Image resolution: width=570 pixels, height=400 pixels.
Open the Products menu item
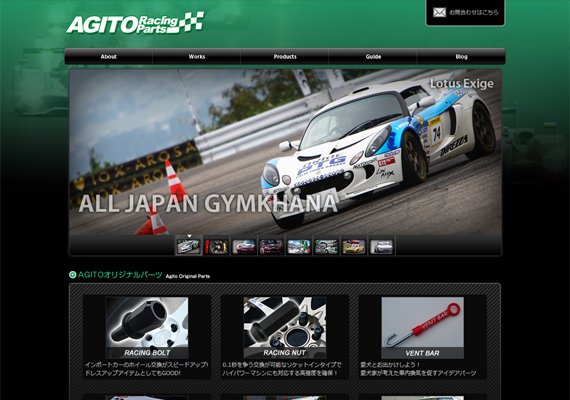(285, 57)
